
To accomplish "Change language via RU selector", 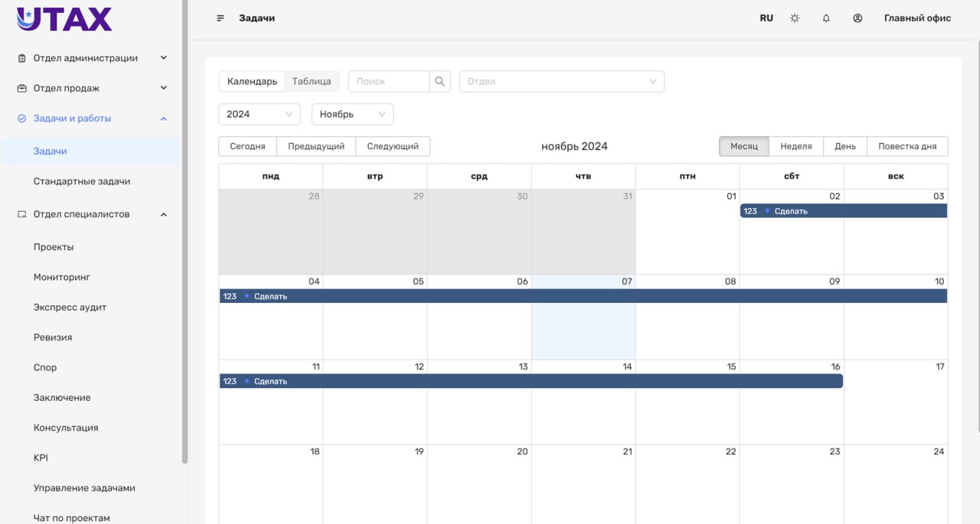I will pos(766,18).
